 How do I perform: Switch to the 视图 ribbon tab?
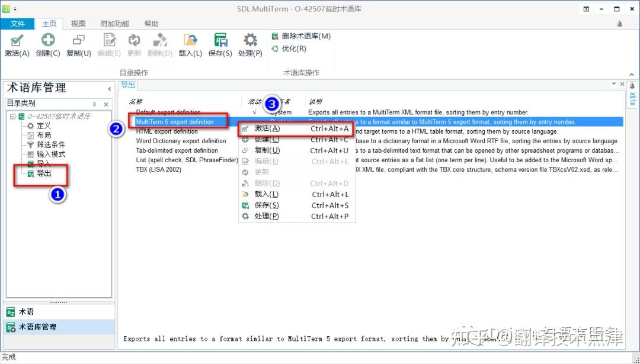[78, 24]
